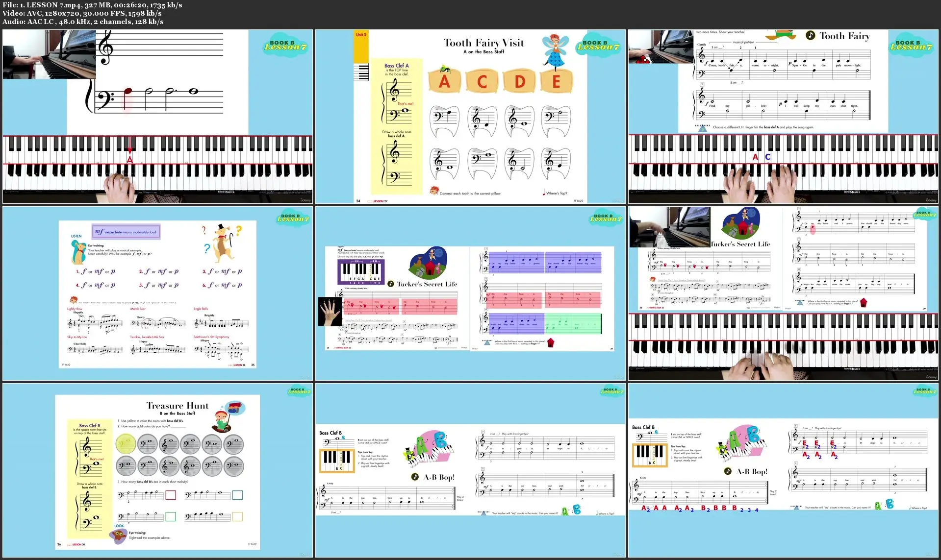941x560 pixels.
Task: Click the red bass clef note on the staff
Action: (x=127, y=92)
